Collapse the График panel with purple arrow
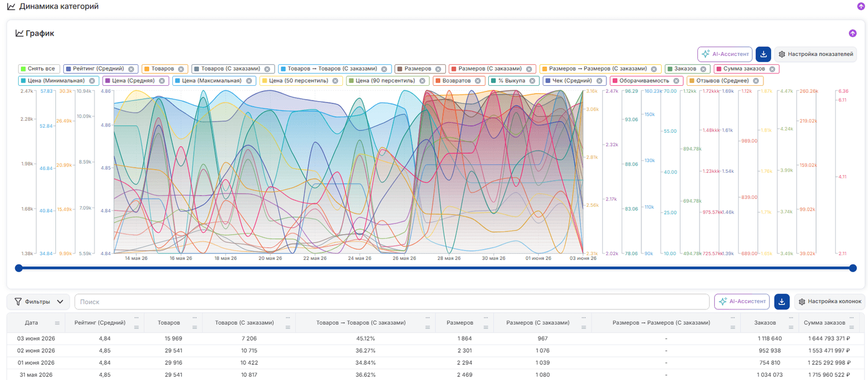Image resolution: width=868 pixels, height=380 pixels. 853,33
